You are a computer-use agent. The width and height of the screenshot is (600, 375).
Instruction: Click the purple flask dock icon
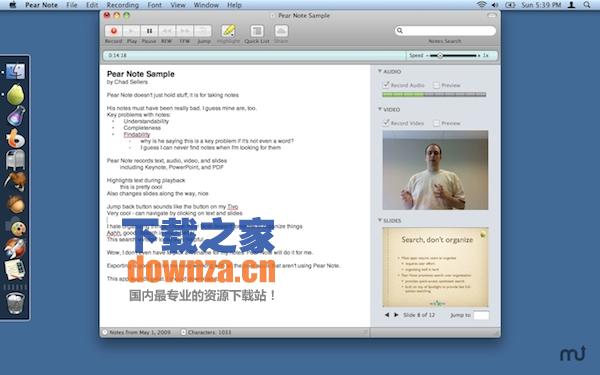(16, 116)
